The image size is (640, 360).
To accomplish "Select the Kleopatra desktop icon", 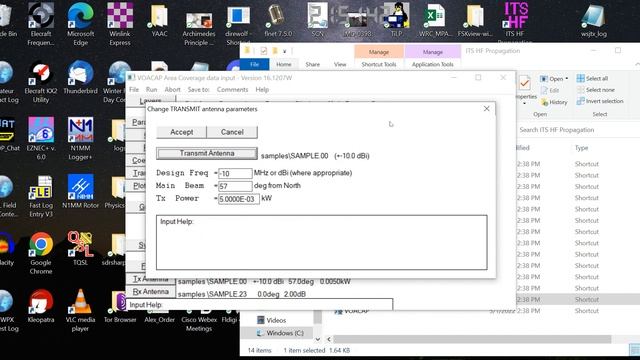I will pyautogui.click(x=41, y=306).
